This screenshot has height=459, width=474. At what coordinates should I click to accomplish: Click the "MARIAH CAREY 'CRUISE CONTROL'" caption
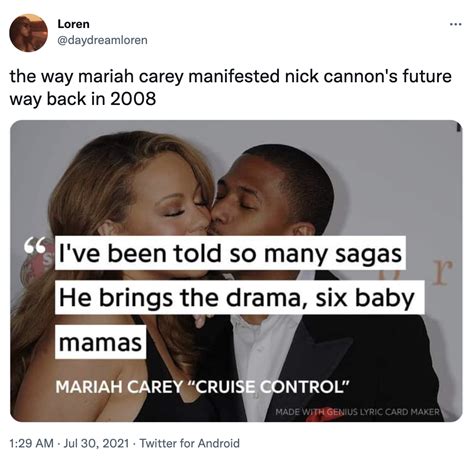202,387
